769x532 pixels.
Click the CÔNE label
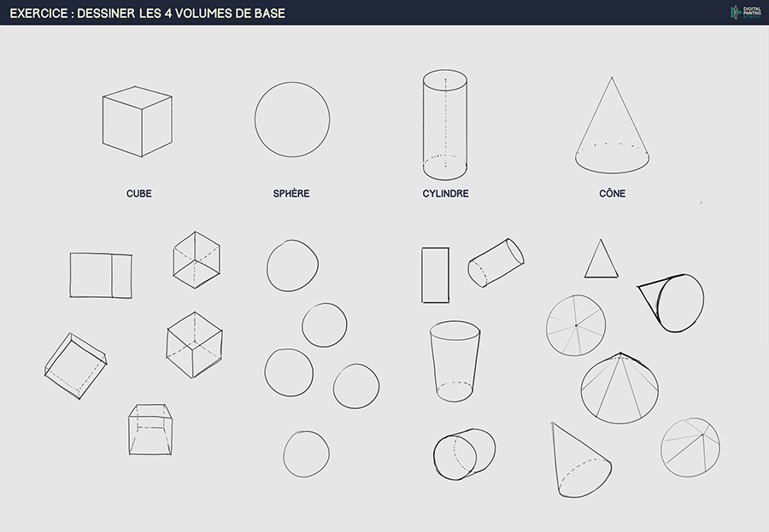[612, 193]
